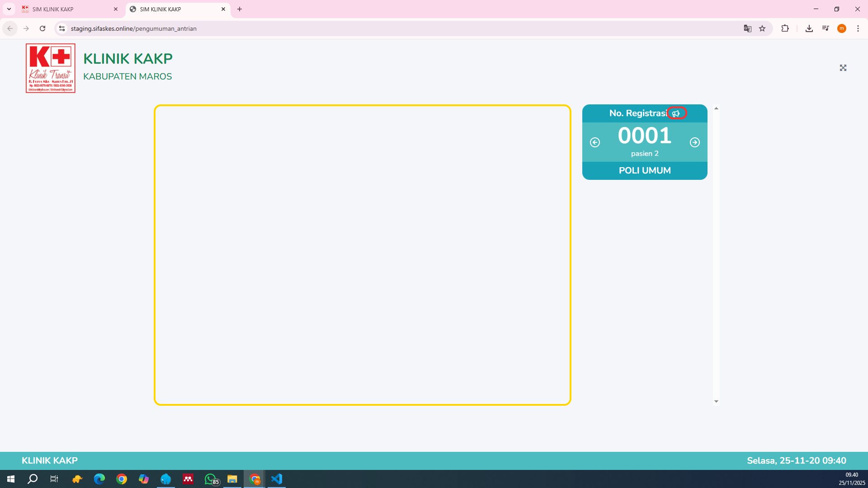Screen dimensions: 868x488
Task: Open Google Translate page icon
Action: (748, 28)
